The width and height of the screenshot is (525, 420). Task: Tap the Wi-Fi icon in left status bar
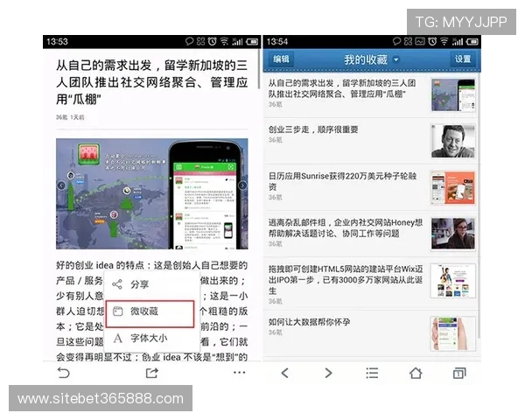[x=224, y=41]
